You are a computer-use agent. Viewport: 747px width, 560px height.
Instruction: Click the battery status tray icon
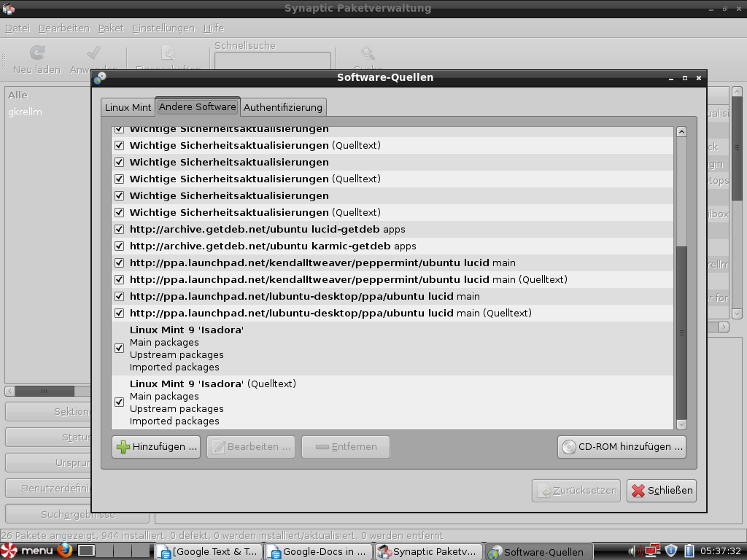coord(689,551)
